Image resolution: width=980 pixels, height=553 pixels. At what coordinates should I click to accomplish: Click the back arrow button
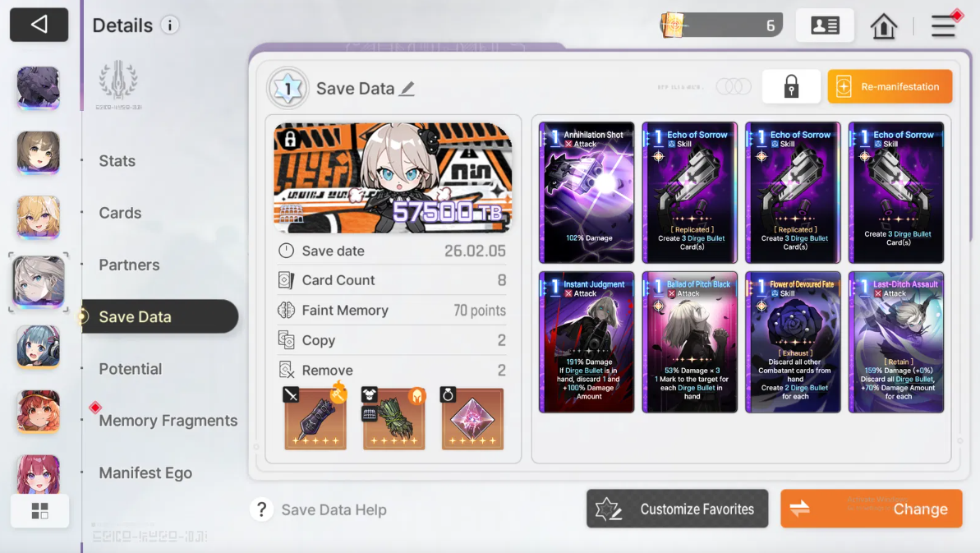(x=39, y=25)
